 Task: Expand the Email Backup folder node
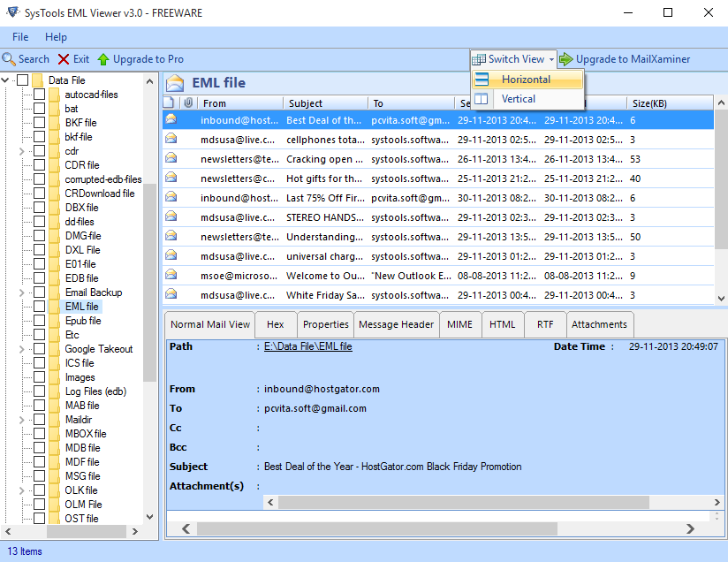[21, 292]
